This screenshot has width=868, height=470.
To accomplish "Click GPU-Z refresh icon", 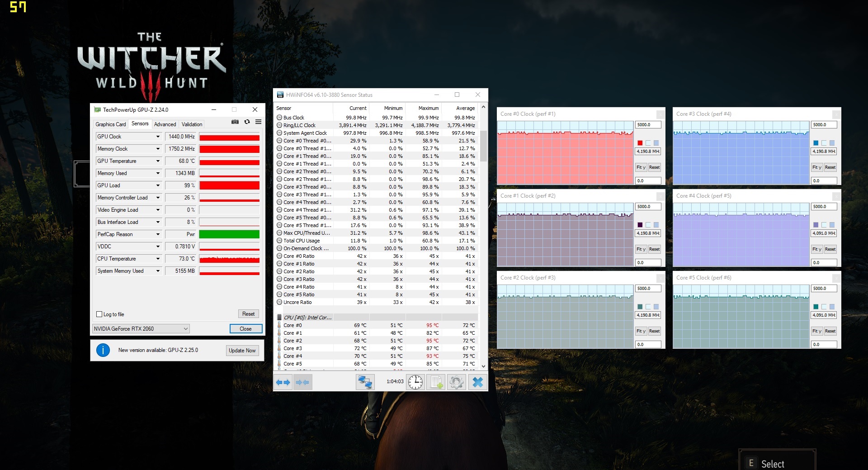I will pyautogui.click(x=247, y=122).
